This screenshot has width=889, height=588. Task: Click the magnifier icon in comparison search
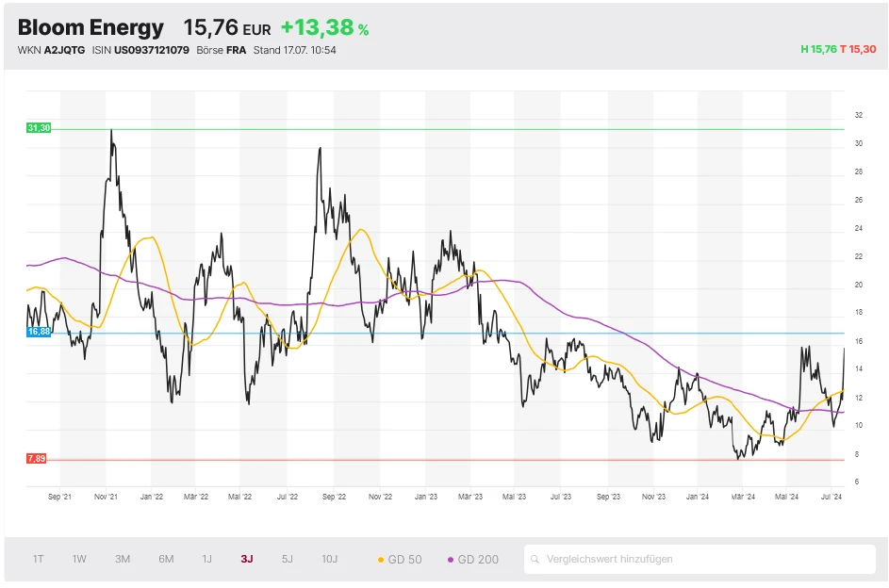(x=536, y=559)
